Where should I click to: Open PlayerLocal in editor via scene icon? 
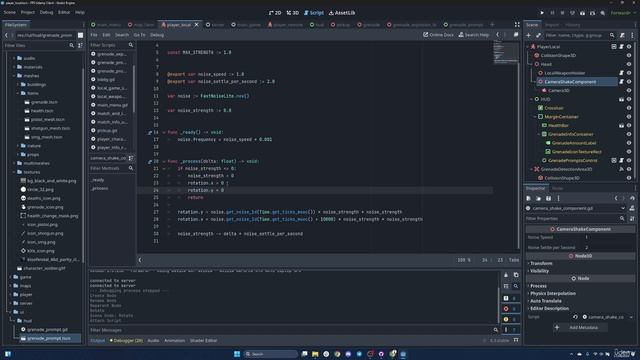click(x=614, y=47)
